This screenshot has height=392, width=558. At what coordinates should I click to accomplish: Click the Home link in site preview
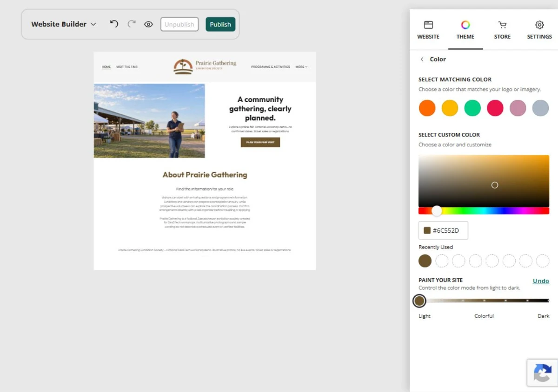106,67
